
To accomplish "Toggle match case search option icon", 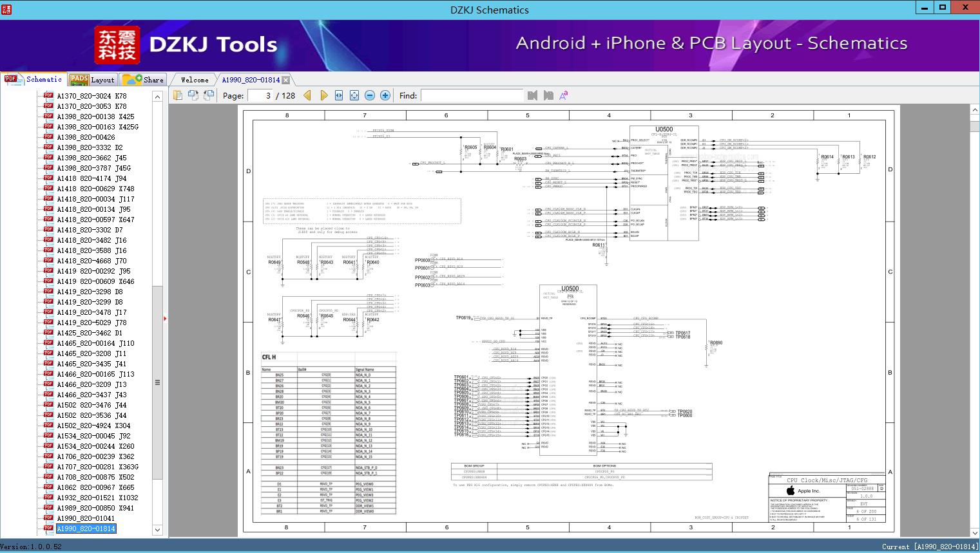I will coord(563,95).
